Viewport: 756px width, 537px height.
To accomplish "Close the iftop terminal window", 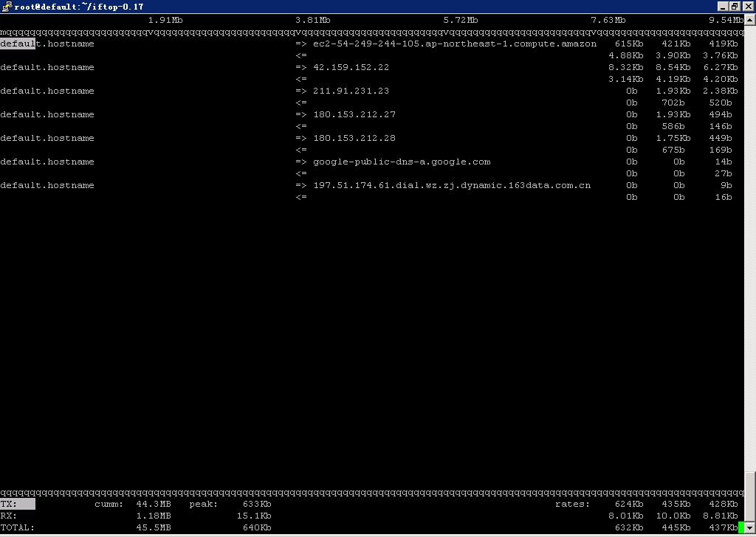I will pyautogui.click(x=746, y=6).
